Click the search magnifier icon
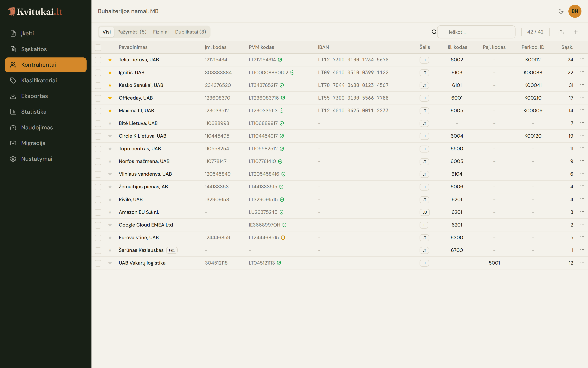 (x=434, y=32)
